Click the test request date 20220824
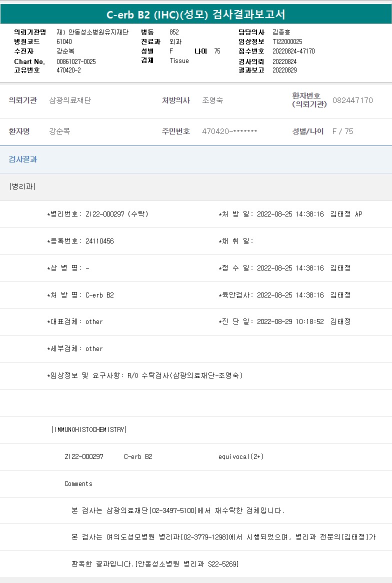This screenshot has width=392, height=583. pyautogui.click(x=284, y=61)
